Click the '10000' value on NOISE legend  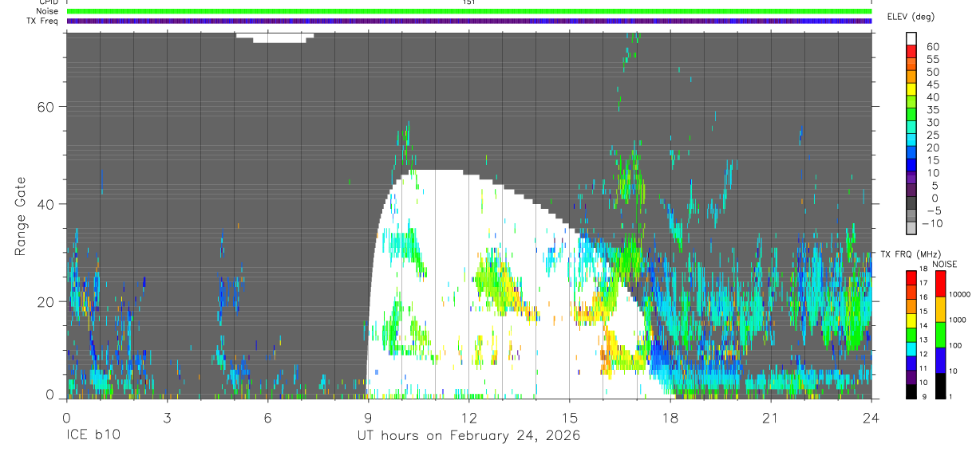[958, 294]
